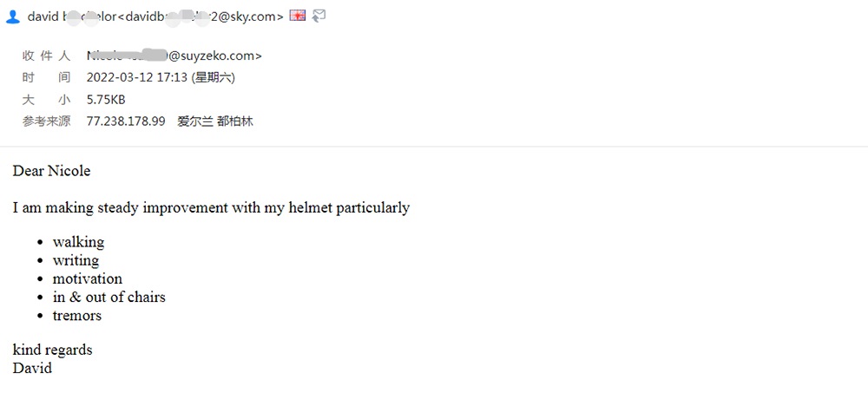Click the 参考来源 label
This screenshot has width=868, height=393.
pyautogui.click(x=47, y=121)
